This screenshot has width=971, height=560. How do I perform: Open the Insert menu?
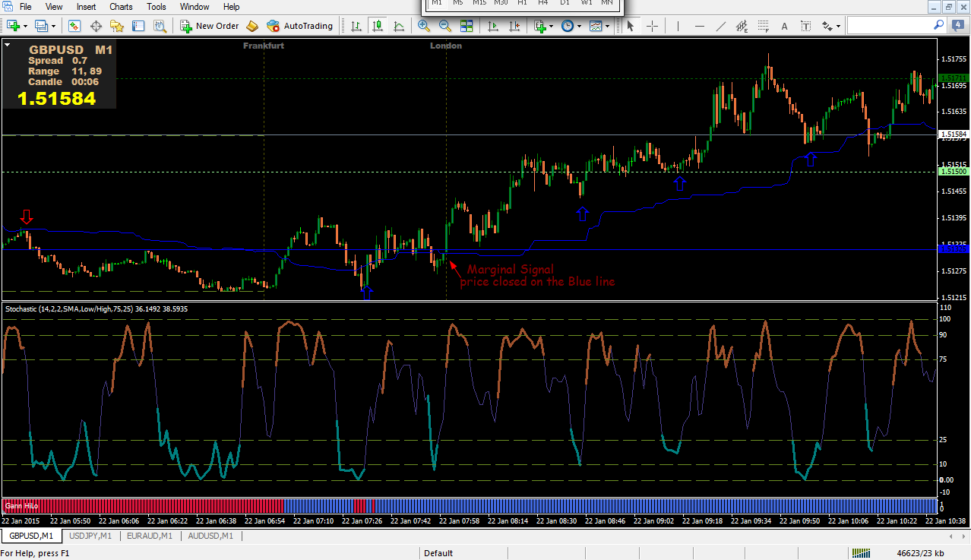pyautogui.click(x=86, y=7)
